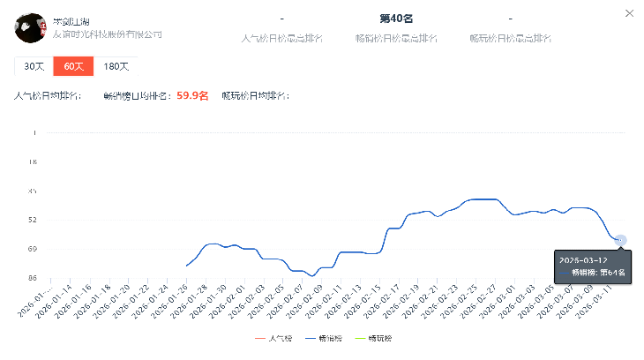Switch to the 30天 range
The image size is (644, 360).
pos(34,66)
